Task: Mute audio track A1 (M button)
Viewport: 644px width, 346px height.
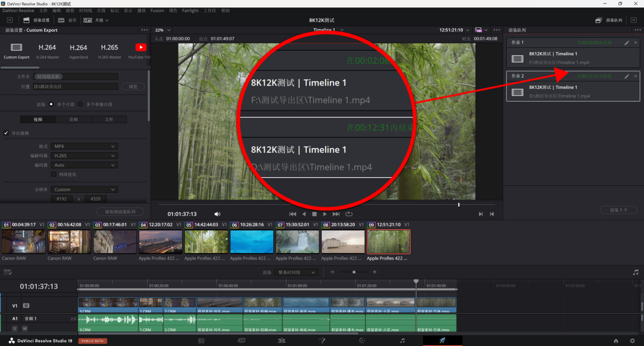Action: click(24, 328)
